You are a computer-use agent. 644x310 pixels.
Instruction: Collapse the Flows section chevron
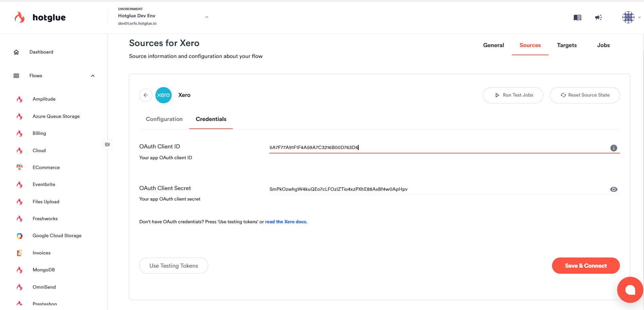(93, 76)
